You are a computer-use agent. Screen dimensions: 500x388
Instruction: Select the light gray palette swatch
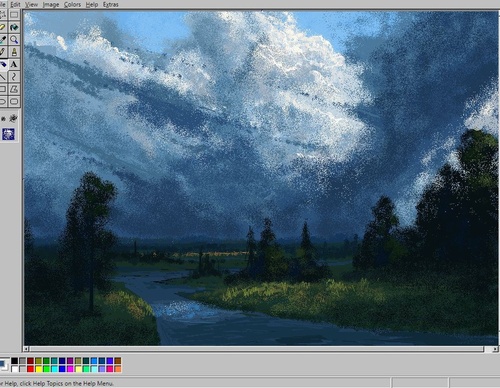pos(23,369)
